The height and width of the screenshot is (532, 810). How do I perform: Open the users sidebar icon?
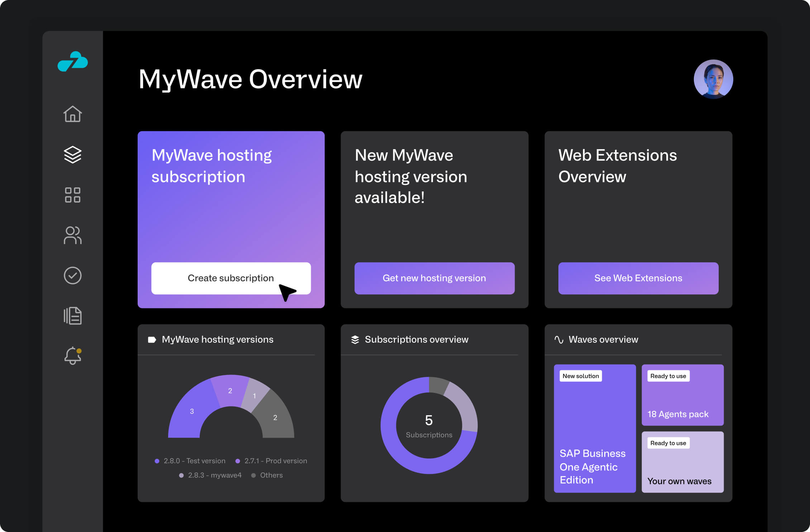(73, 236)
